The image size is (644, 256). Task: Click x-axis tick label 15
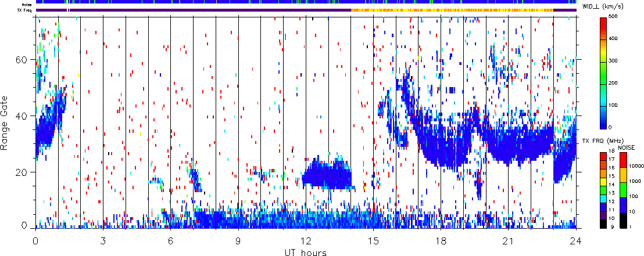click(x=373, y=241)
